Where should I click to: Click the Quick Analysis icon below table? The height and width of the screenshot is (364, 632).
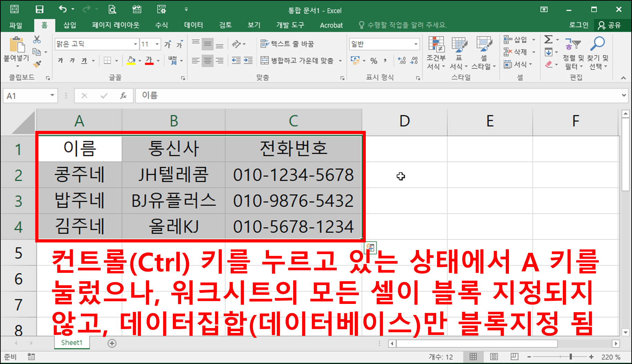click(x=370, y=247)
